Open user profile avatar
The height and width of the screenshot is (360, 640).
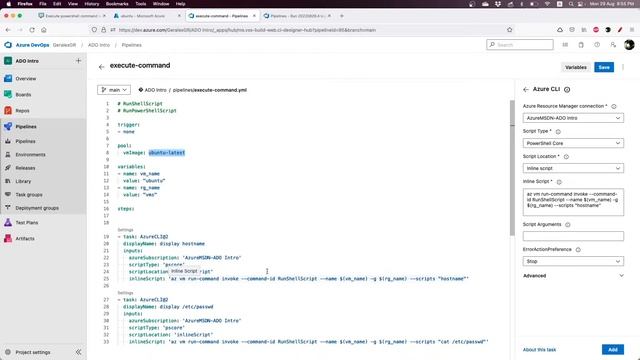[629, 45]
